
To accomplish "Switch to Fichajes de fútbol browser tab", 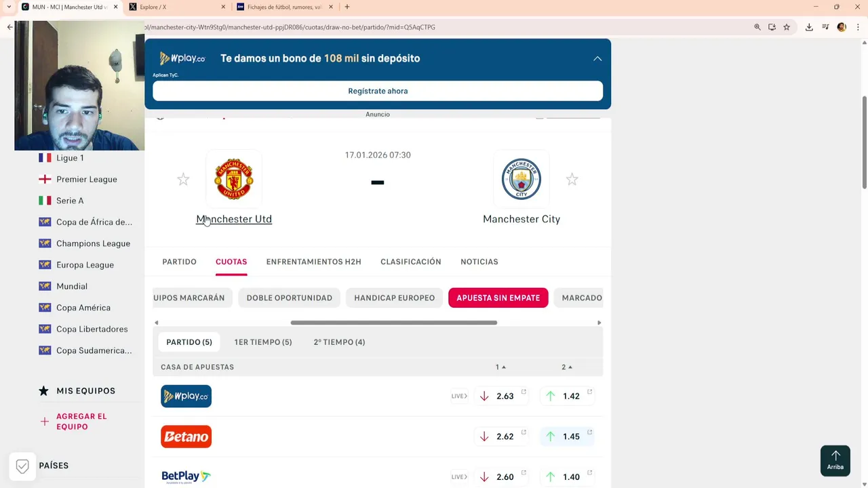I will (285, 7).
